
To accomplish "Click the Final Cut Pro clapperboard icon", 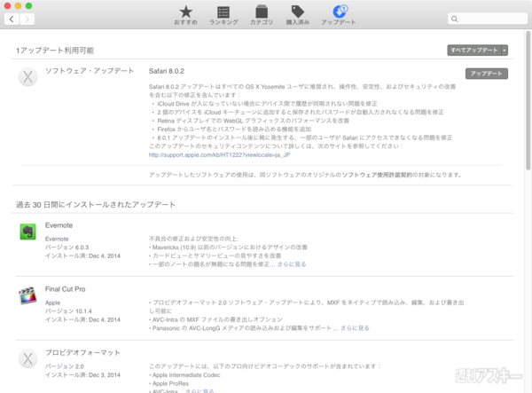I will tap(27, 295).
